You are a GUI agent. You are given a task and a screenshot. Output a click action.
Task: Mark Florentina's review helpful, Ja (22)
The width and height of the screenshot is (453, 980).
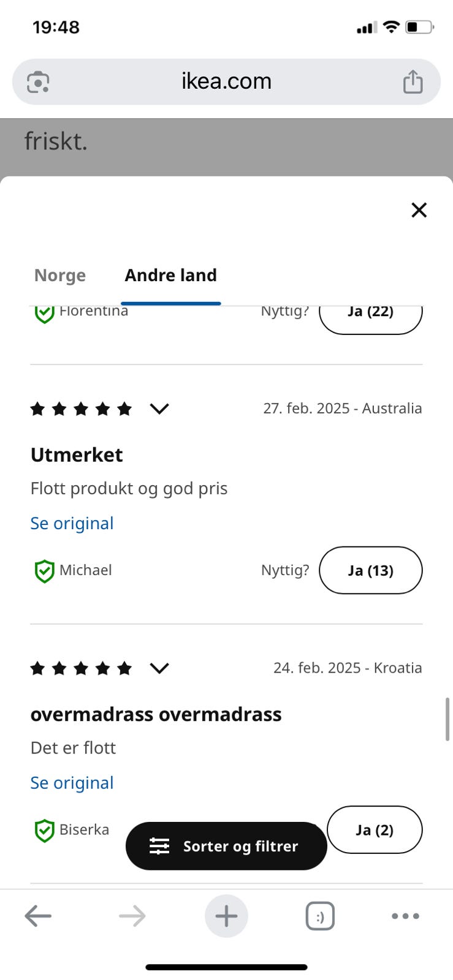[371, 318]
